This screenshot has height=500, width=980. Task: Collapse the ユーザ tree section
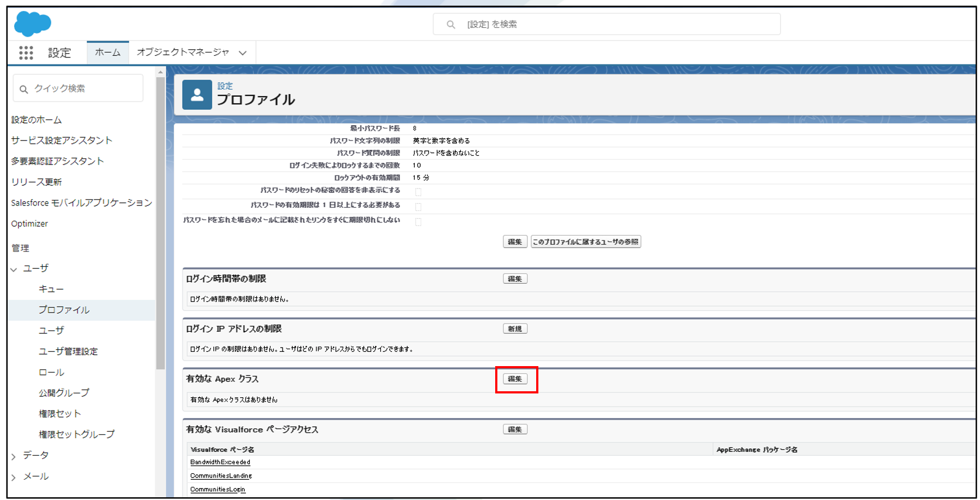14,269
